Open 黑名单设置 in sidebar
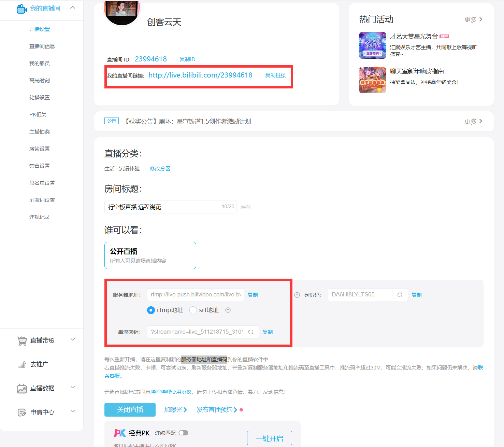This screenshot has height=447, width=504. coord(42,183)
